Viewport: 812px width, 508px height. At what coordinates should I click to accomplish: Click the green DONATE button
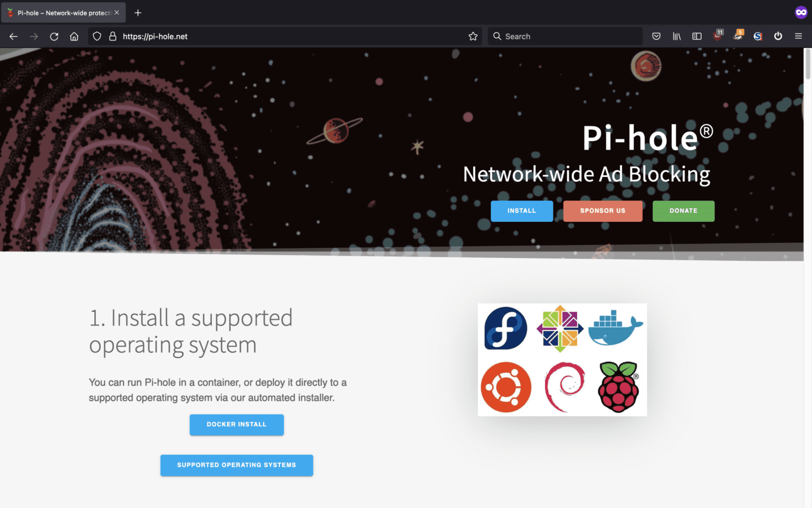pyautogui.click(x=683, y=211)
